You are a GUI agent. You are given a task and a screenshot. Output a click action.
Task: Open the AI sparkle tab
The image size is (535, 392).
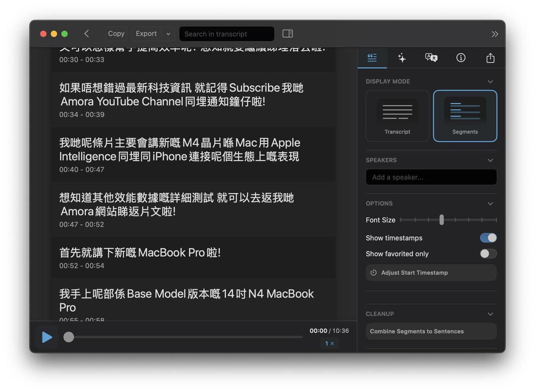[x=402, y=58]
